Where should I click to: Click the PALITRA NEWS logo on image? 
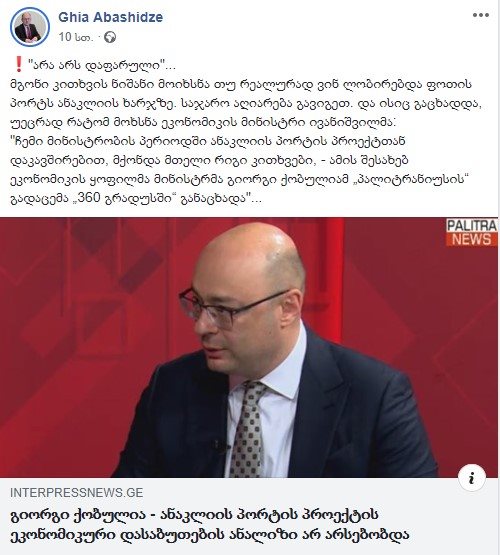pos(471,232)
